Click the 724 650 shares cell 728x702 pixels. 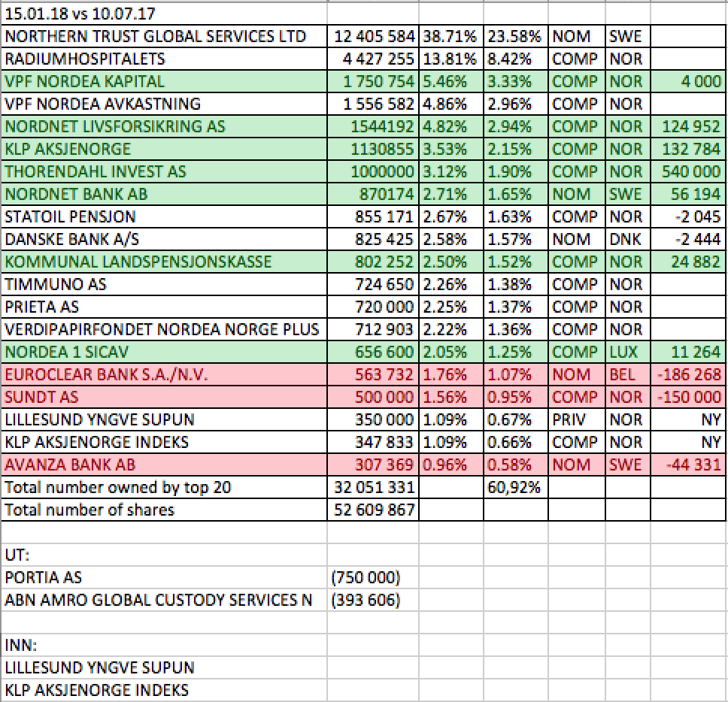(373, 284)
